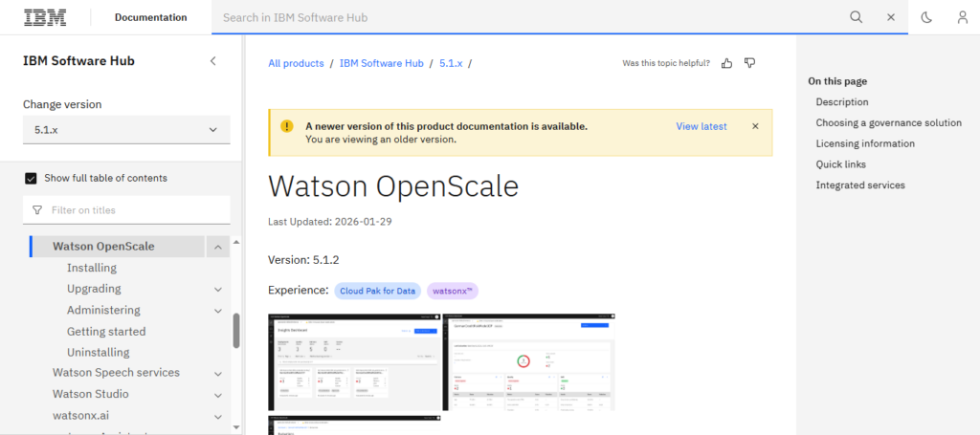The width and height of the screenshot is (980, 435).
Task: Click the Last Updated date text
Action: 330,222
